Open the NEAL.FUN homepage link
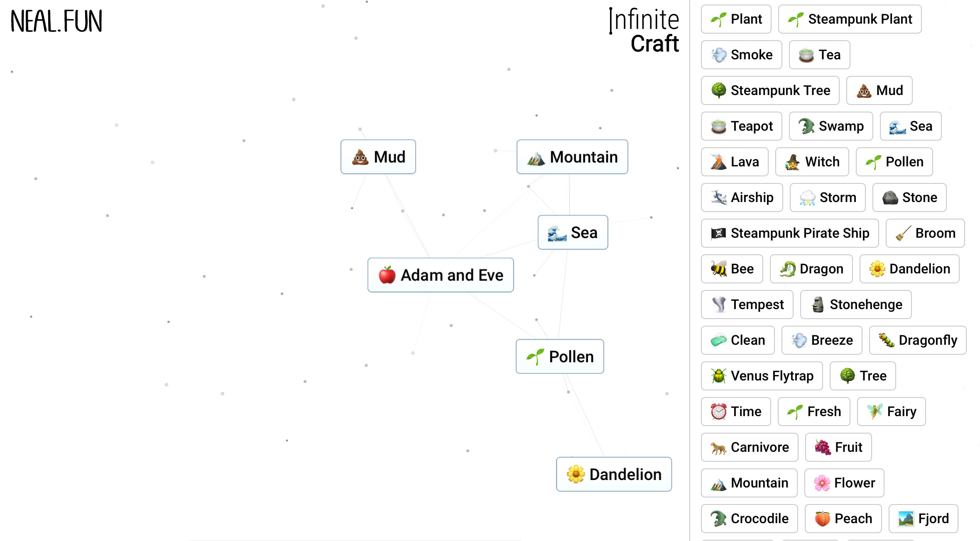The width and height of the screenshot is (980, 541). tap(56, 20)
